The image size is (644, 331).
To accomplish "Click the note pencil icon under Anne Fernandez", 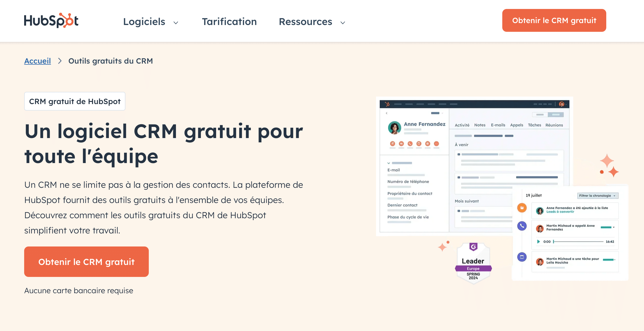I will (x=393, y=143).
